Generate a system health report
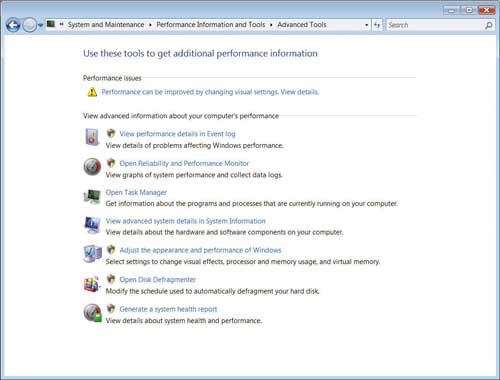Image resolution: width=500 pixels, height=380 pixels. point(168,309)
